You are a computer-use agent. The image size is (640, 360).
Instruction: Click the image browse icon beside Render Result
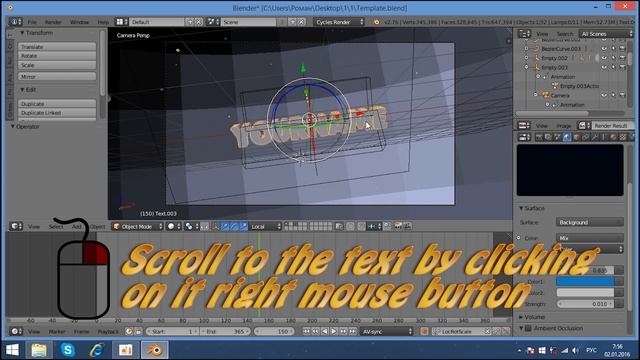tap(583, 126)
